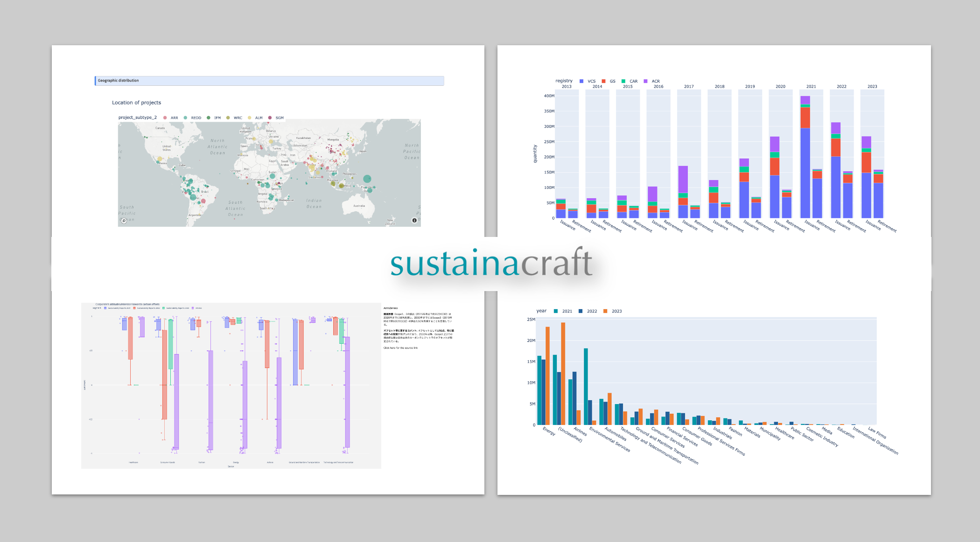Click the Mapbox logo on the map

(124, 221)
